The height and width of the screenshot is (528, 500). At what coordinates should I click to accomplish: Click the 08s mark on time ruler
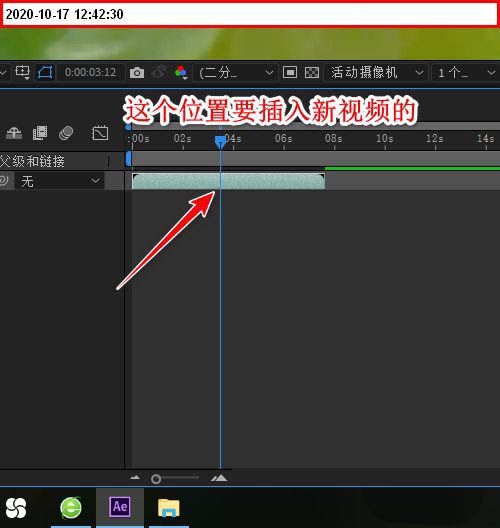[x=334, y=138]
